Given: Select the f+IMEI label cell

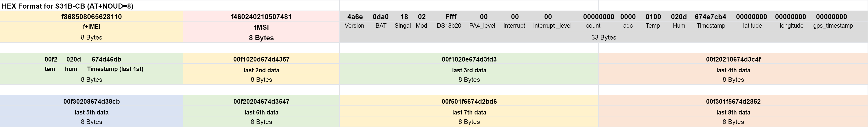Looking at the screenshot, I should [91, 27].
